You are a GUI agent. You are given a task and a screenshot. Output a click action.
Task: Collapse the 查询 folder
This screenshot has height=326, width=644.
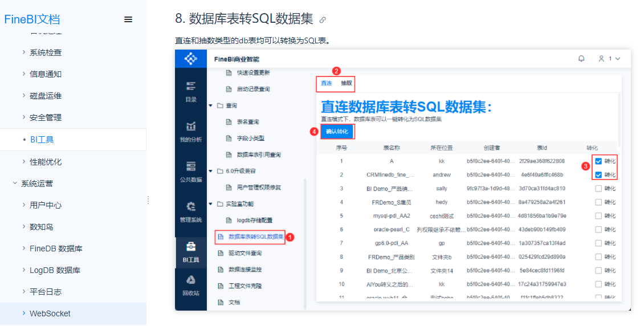[x=211, y=105]
